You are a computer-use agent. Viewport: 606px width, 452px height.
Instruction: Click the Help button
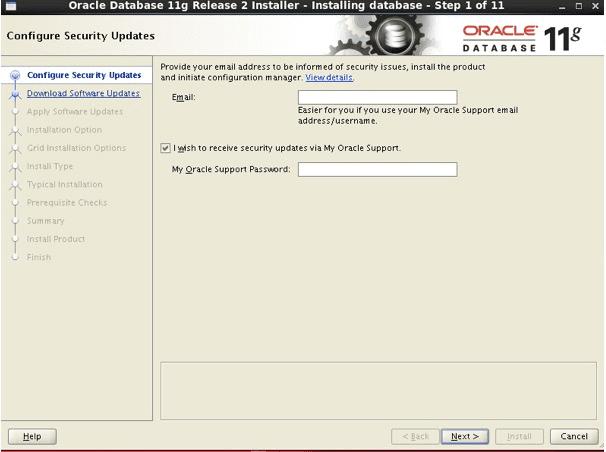click(32, 437)
